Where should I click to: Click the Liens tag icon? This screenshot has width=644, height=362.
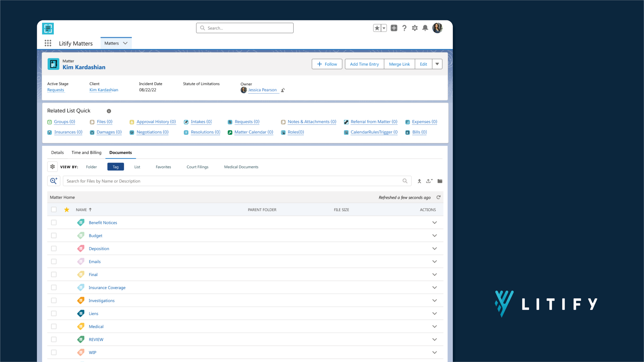point(81,313)
